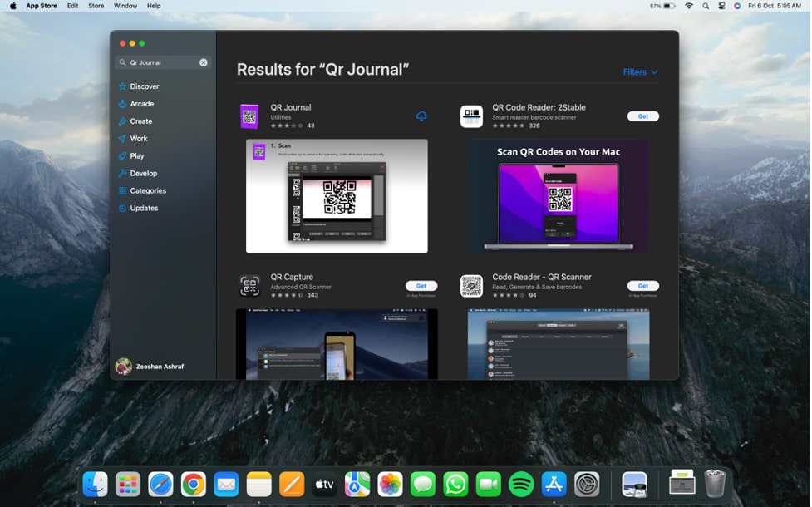Select Arcade in the sidebar
The image size is (812, 507).
[x=141, y=104]
